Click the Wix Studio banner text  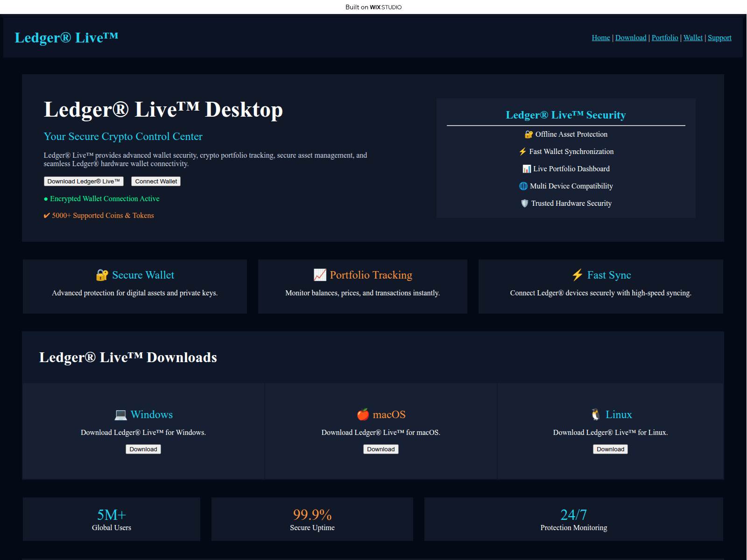click(373, 7)
